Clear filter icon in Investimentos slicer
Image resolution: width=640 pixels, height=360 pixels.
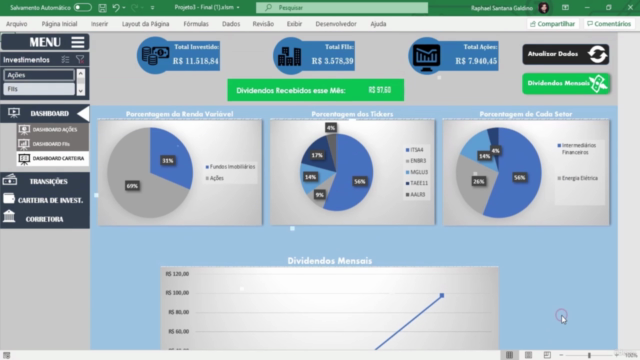[x=80, y=60]
